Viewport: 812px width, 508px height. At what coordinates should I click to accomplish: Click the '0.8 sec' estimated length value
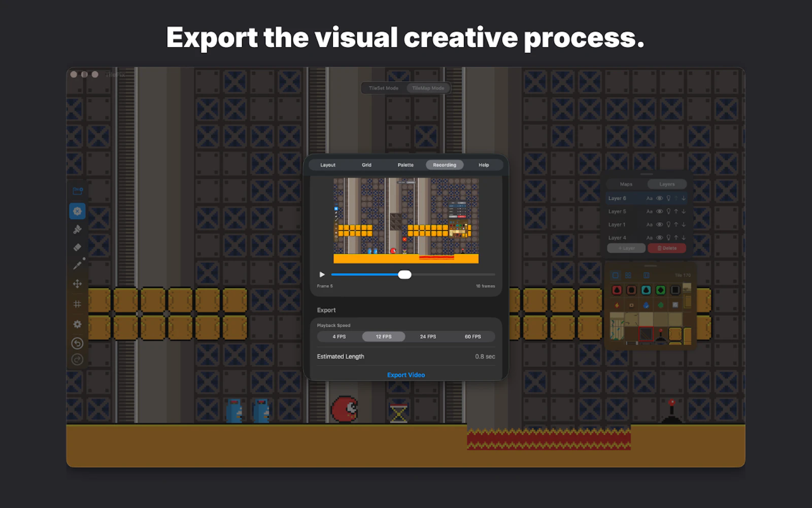pos(485,357)
